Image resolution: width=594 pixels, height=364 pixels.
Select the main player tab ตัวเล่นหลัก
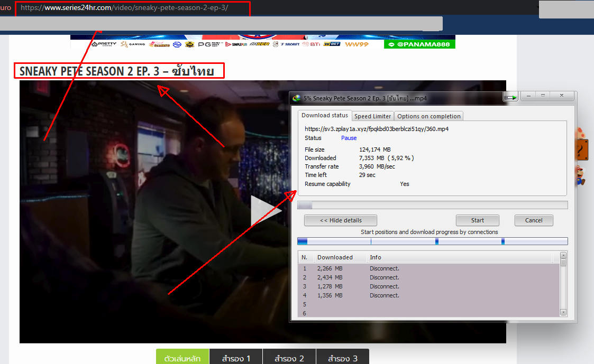(x=182, y=357)
